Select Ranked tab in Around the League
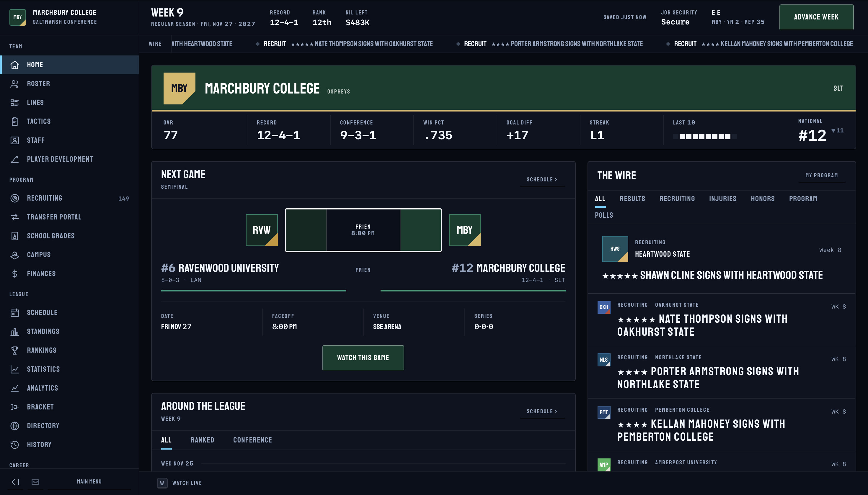This screenshot has width=868, height=495. [x=202, y=440]
